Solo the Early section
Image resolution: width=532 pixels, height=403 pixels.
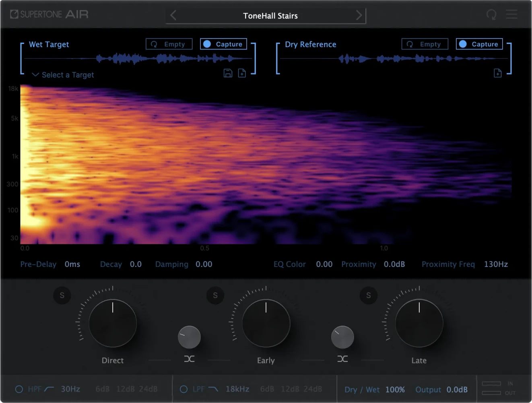pos(215,296)
